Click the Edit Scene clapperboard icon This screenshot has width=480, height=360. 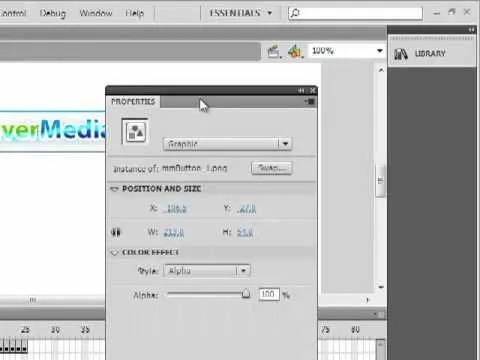click(274, 52)
